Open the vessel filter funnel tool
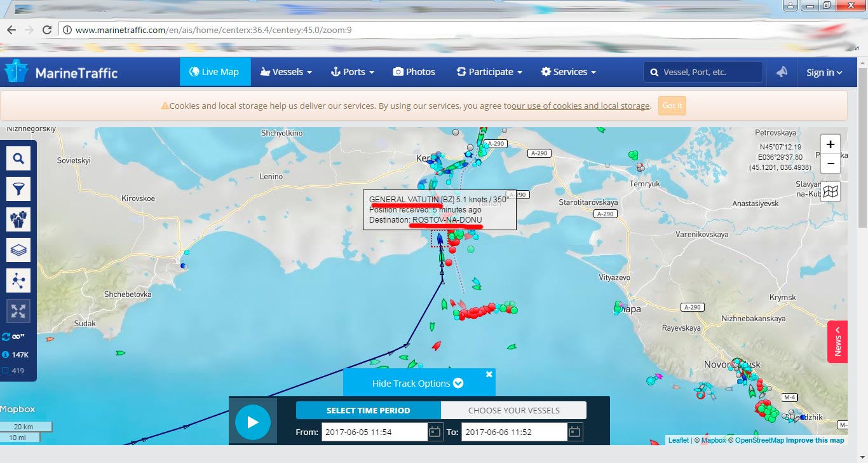This screenshot has width=868, height=463. [18, 189]
